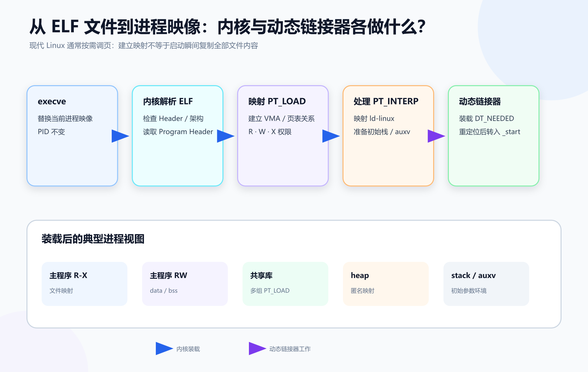Click the R · W · X 权限 line
This screenshot has width=588, height=372.
(270, 132)
